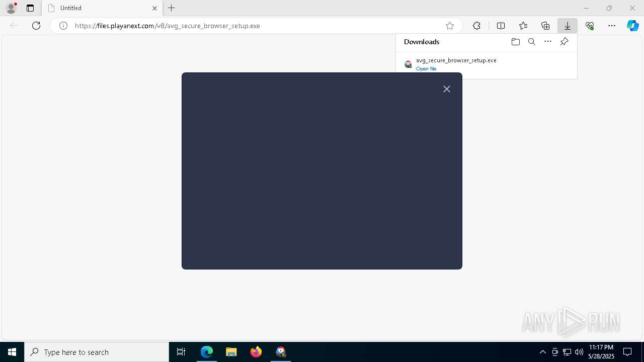Image resolution: width=644 pixels, height=362 pixels.
Task: Open the tab actions menu icon
Action: pyautogui.click(x=30, y=8)
